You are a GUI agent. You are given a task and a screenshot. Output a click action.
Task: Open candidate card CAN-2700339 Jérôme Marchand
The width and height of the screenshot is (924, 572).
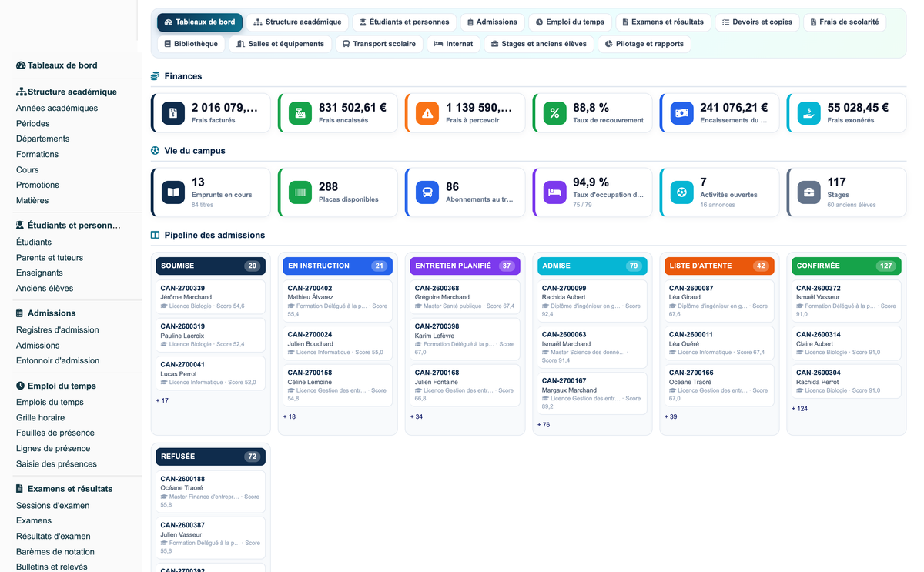(210, 297)
